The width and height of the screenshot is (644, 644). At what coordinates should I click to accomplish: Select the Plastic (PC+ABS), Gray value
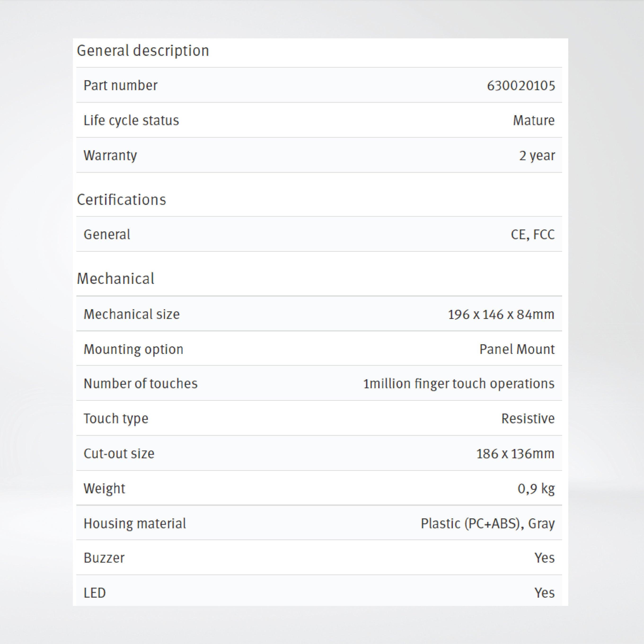coord(487,524)
